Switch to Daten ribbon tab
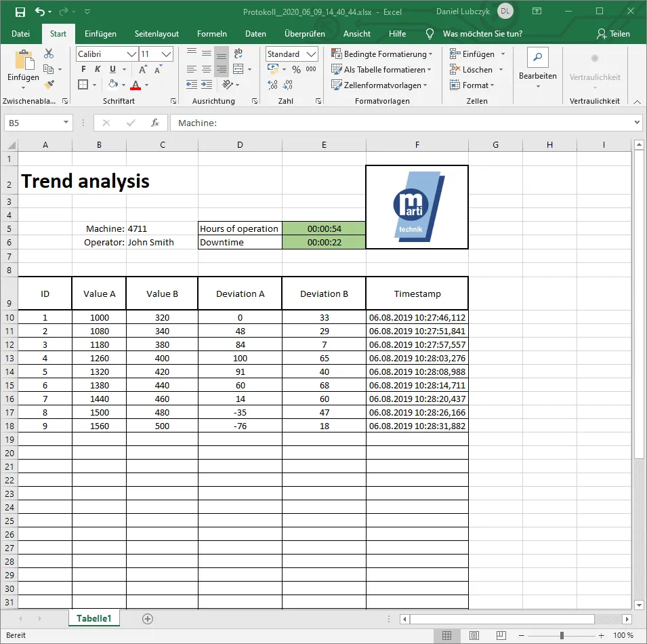 (x=255, y=34)
